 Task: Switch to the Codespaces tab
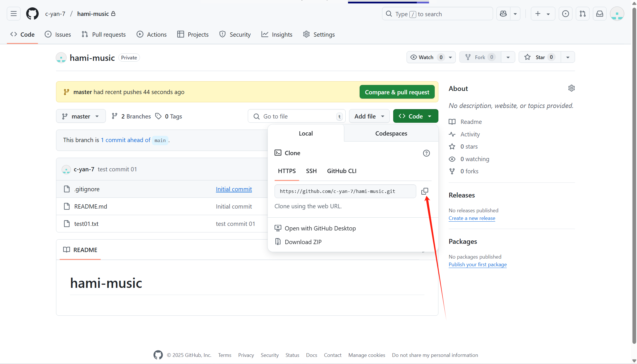coord(391,133)
